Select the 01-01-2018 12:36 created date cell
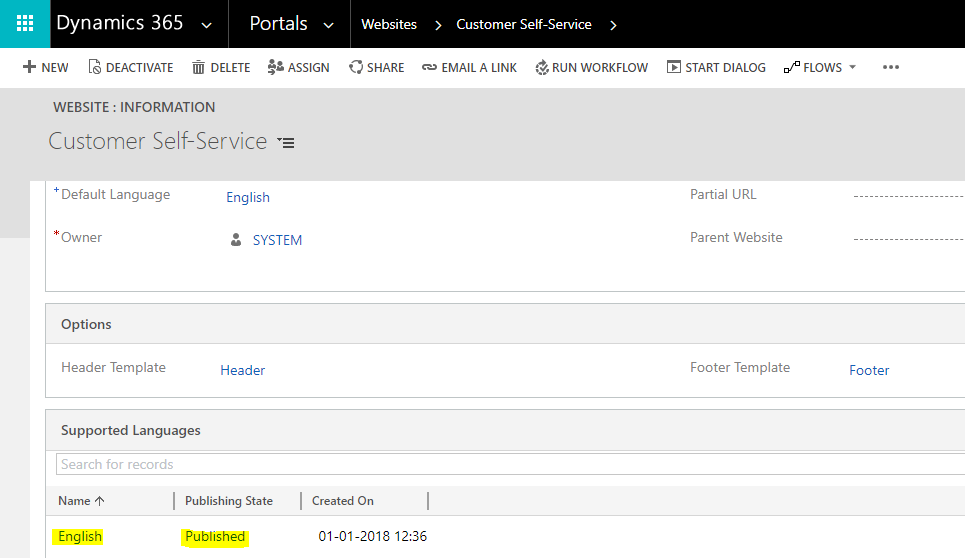 (372, 536)
